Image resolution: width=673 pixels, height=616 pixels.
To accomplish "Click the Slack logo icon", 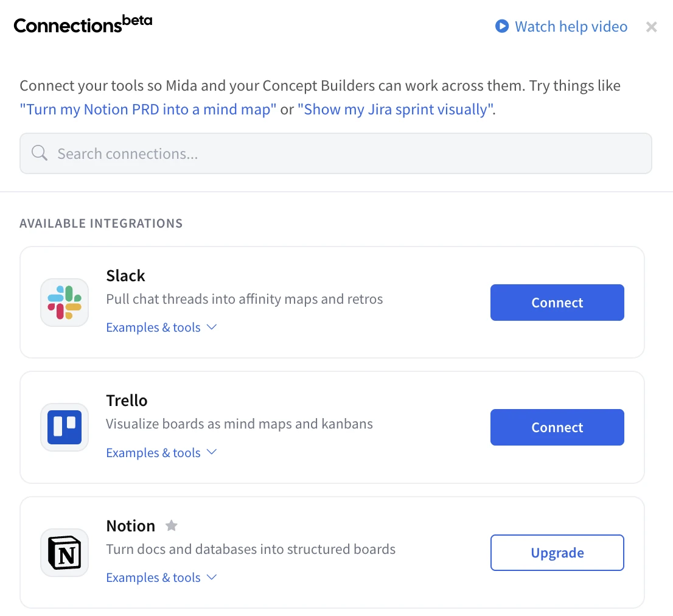I will click(65, 303).
